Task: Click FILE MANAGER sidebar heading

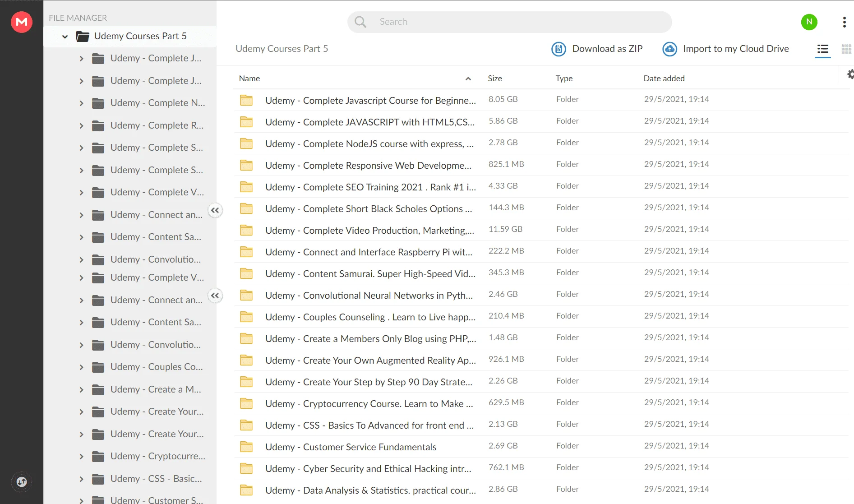Action: [x=78, y=18]
